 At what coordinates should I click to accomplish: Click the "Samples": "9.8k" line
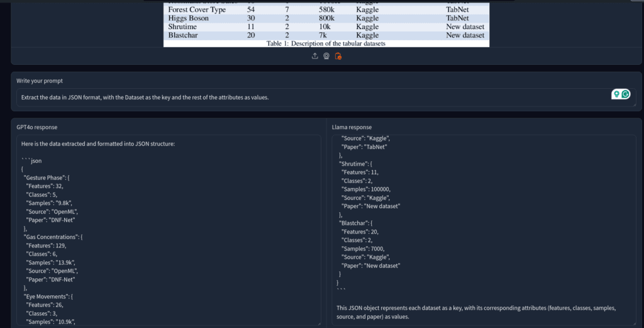[49, 203]
